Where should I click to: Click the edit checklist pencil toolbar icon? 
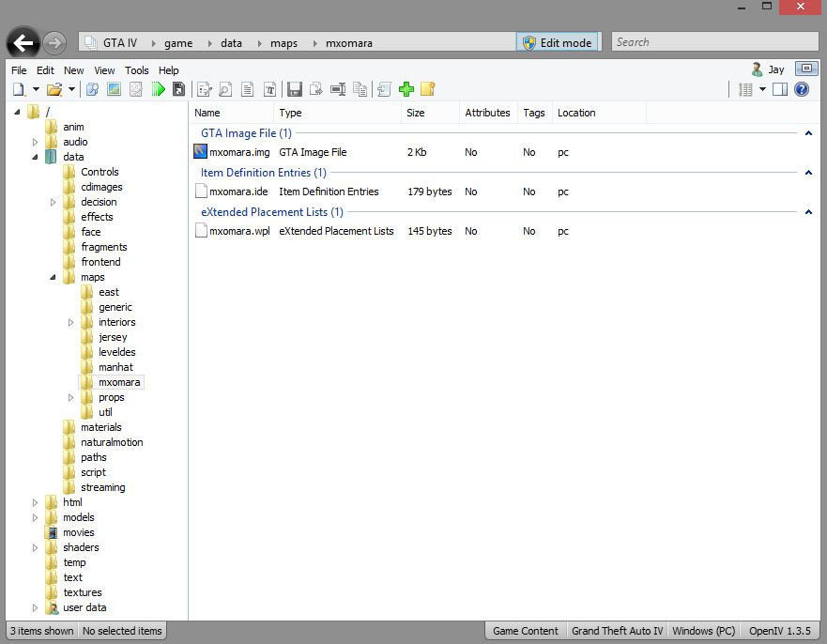pyautogui.click(x=204, y=90)
